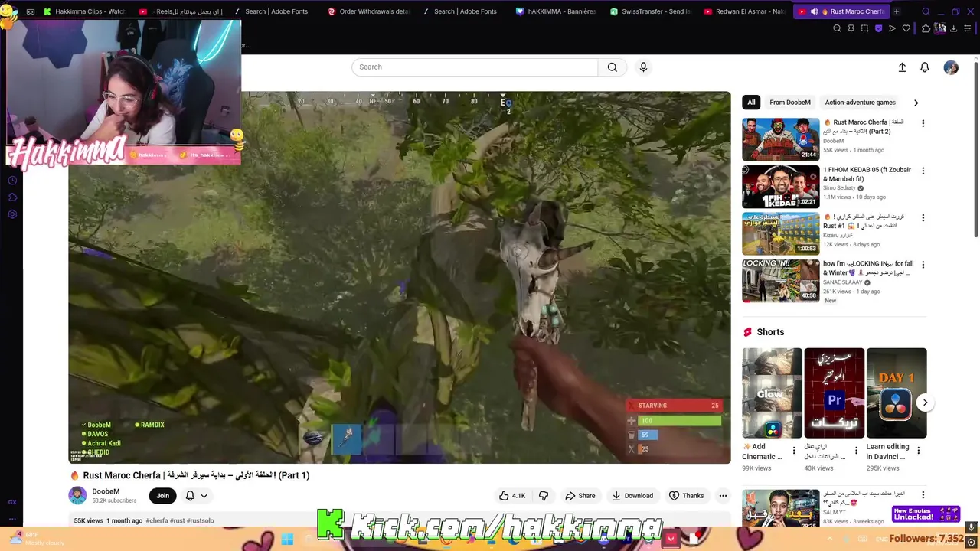
Task: Open YouTube notifications bell in header
Action: pyautogui.click(x=925, y=67)
